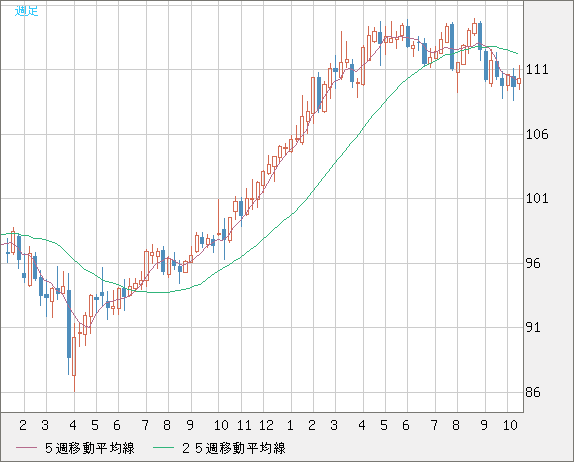Select the 91 price axis label
This screenshot has width=574, height=462.
(x=533, y=327)
